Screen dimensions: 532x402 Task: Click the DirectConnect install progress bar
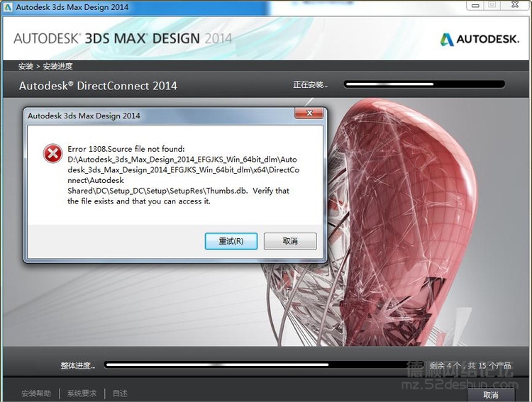pos(424,84)
